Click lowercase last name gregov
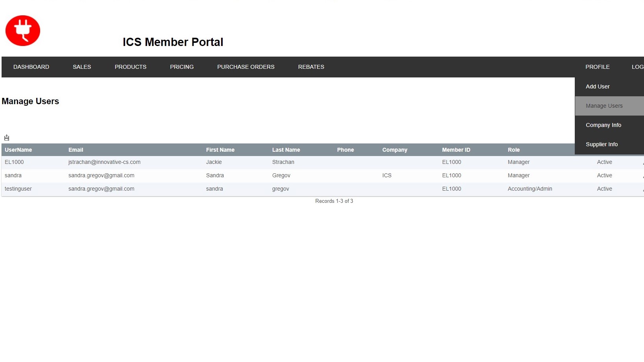 (x=280, y=189)
